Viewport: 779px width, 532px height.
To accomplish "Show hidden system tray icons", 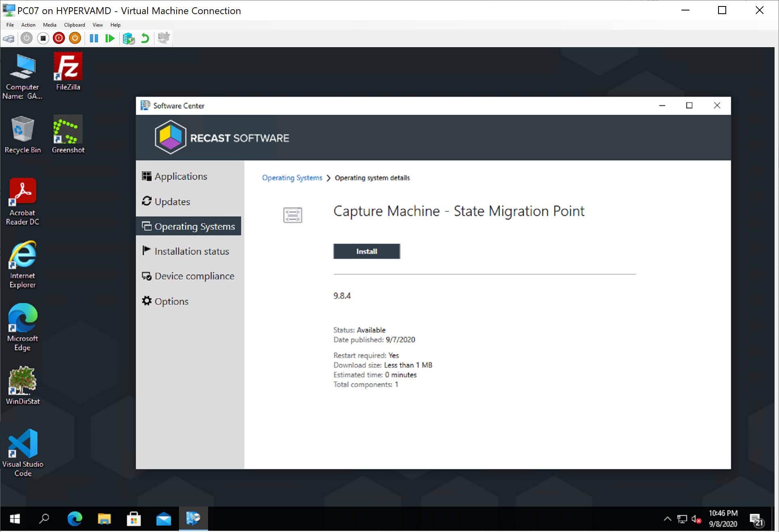I will click(667, 519).
